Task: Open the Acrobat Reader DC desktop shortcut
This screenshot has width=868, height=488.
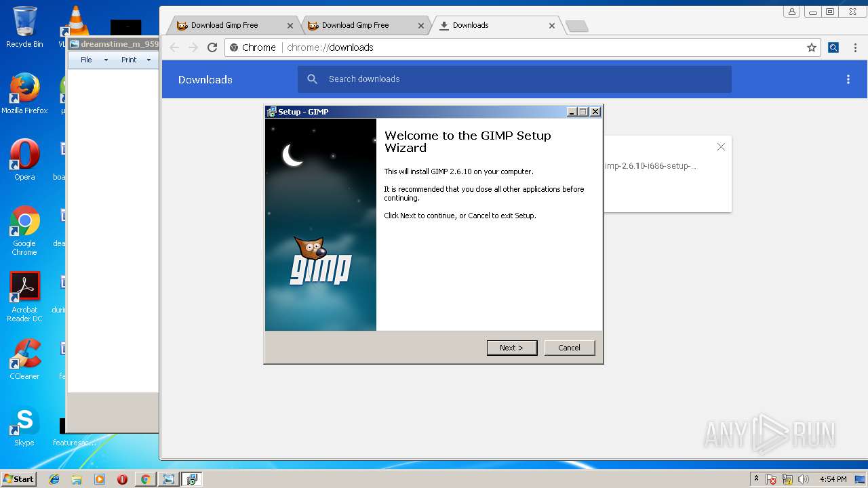Action: point(24,297)
